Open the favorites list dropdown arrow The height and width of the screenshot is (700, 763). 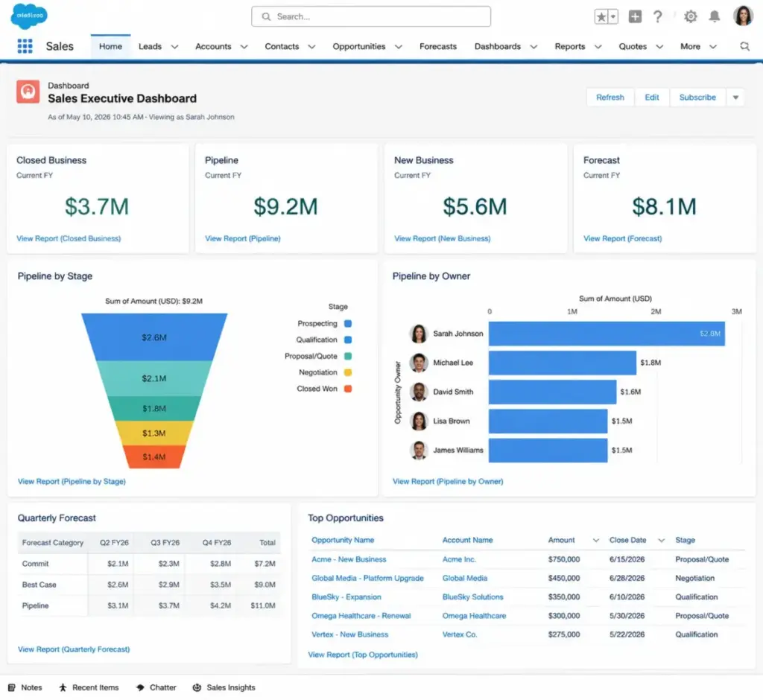click(613, 17)
